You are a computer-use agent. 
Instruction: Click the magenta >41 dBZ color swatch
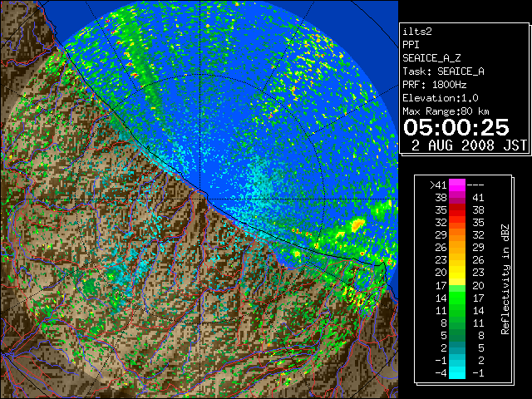pyautogui.click(x=457, y=185)
